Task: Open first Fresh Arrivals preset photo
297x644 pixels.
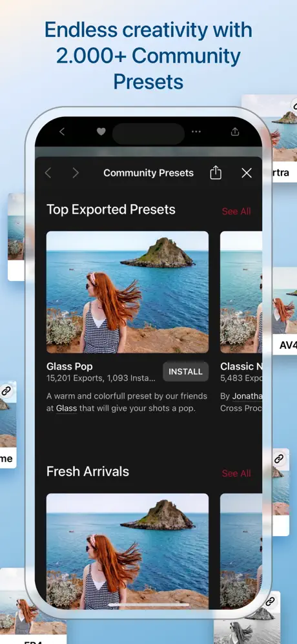Action: 127,551
